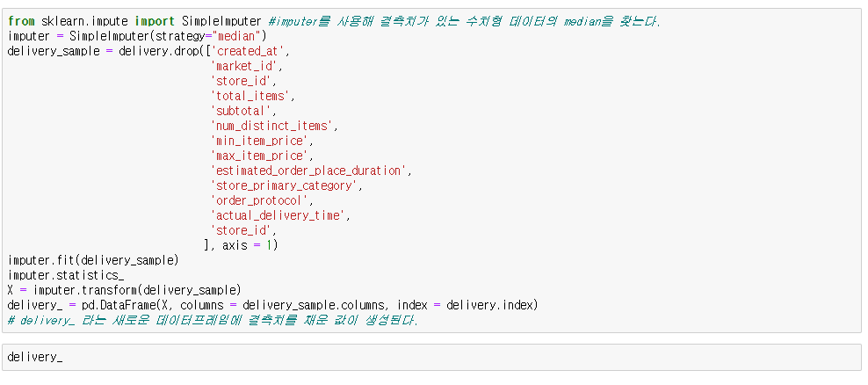Screen dimensions: 868x385
Task: Click the final Korean comment about delivery_
Action: pyautogui.click(x=213, y=320)
